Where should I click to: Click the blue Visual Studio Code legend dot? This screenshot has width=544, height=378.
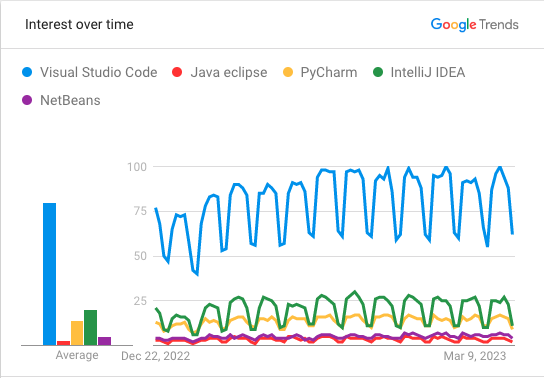click(x=27, y=72)
